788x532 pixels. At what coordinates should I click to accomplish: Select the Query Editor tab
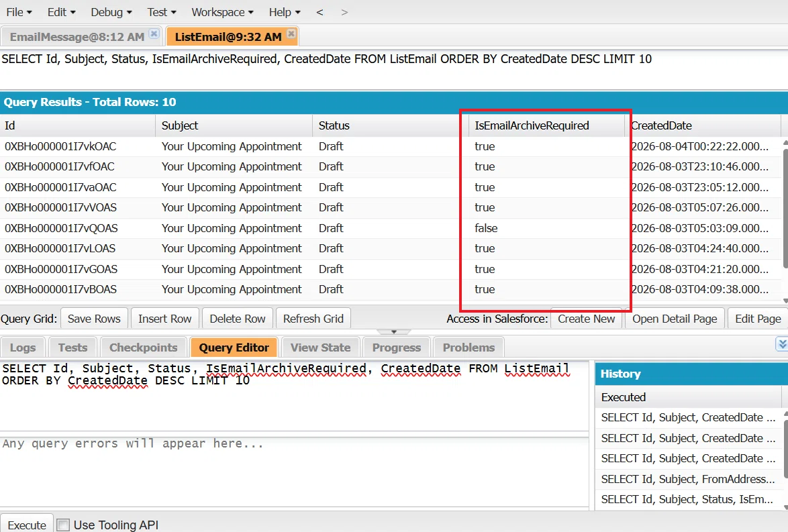click(x=234, y=348)
